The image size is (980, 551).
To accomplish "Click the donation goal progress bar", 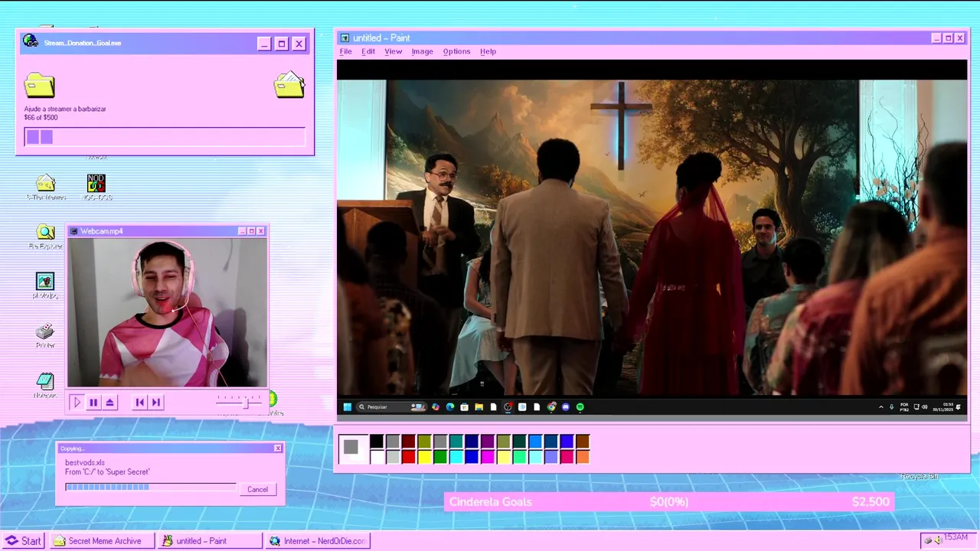I will tap(165, 137).
